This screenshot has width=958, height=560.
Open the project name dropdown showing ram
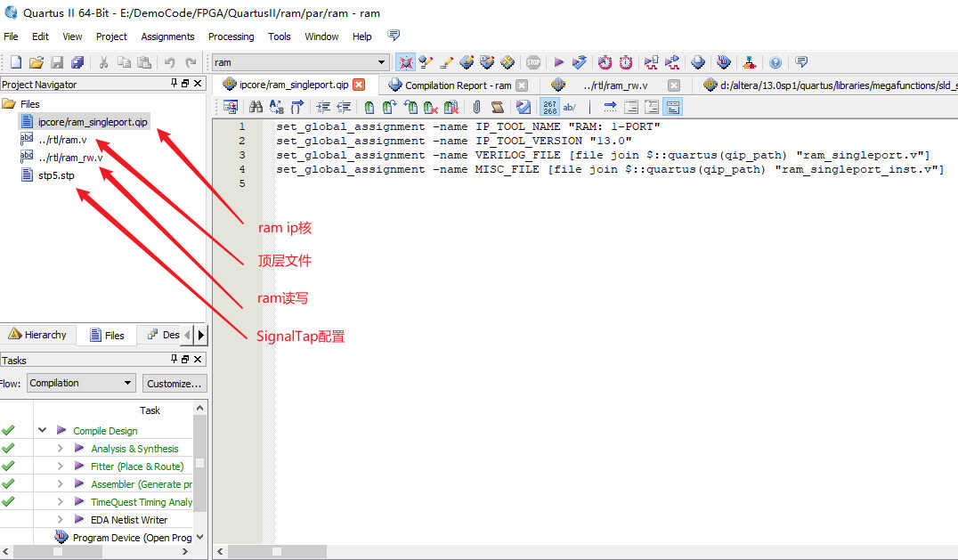point(300,62)
